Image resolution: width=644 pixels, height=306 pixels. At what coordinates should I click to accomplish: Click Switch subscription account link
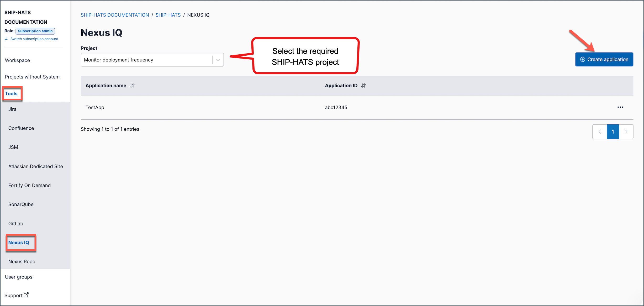coord(34,39)
